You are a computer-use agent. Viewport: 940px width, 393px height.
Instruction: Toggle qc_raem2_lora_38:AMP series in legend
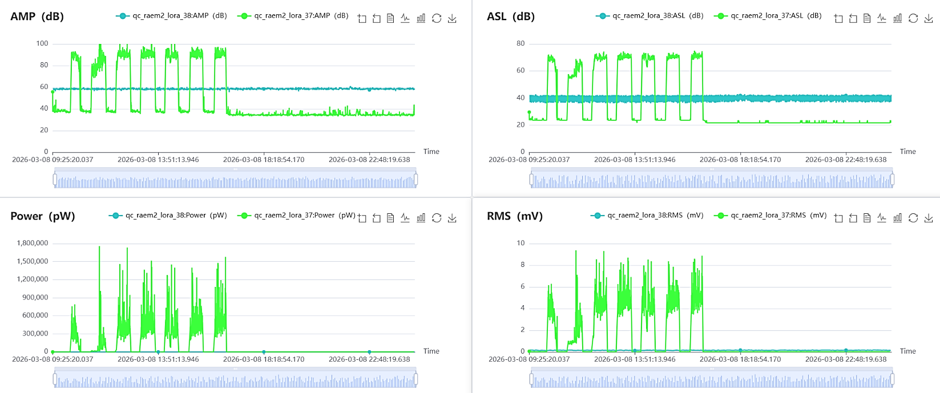(x=172, y=16)
